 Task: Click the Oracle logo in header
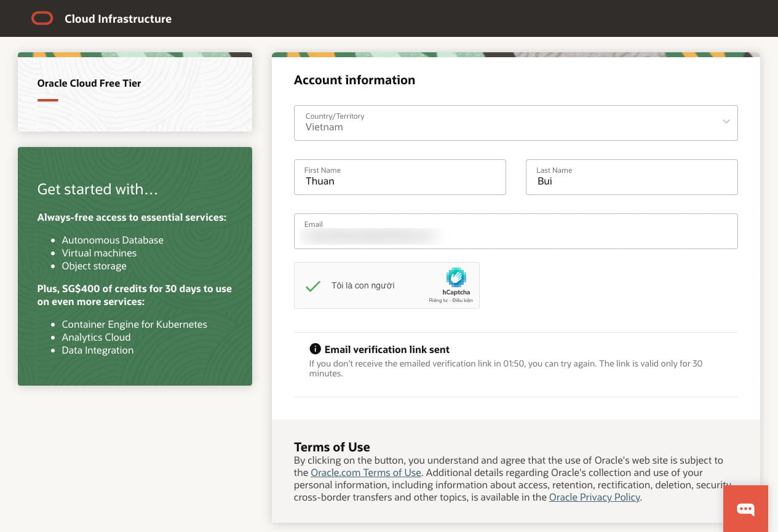pos(42,19)
